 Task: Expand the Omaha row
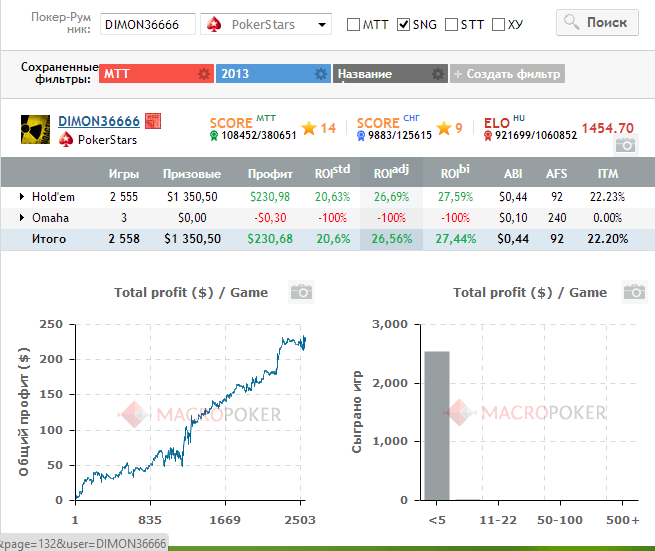[x=22, y=217]
